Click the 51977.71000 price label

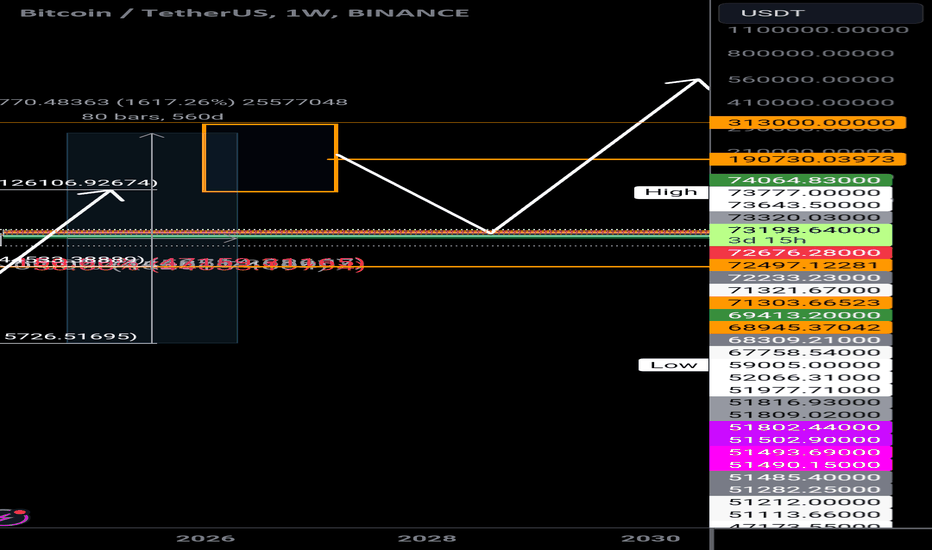[801, 390]
